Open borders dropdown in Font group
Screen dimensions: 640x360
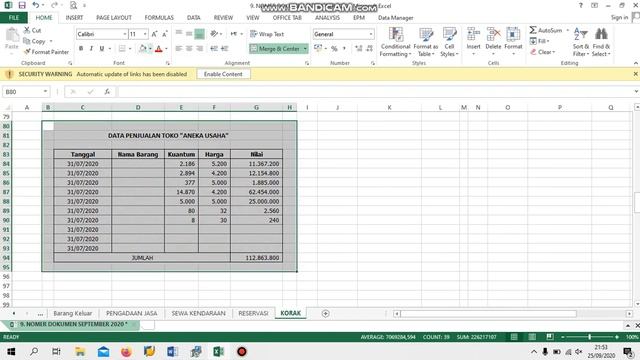click(130, 49)
